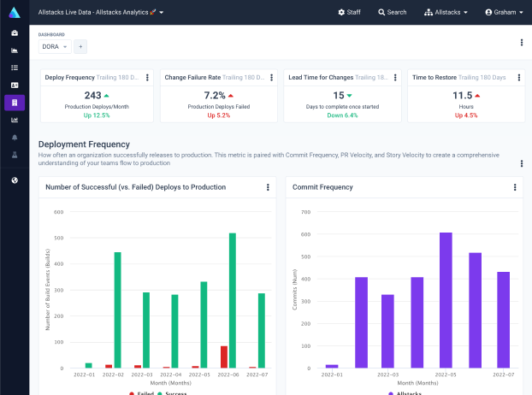Open the ID card icon in sidebar
Screen dimensions: 532x395
click(x=15, y=85)
